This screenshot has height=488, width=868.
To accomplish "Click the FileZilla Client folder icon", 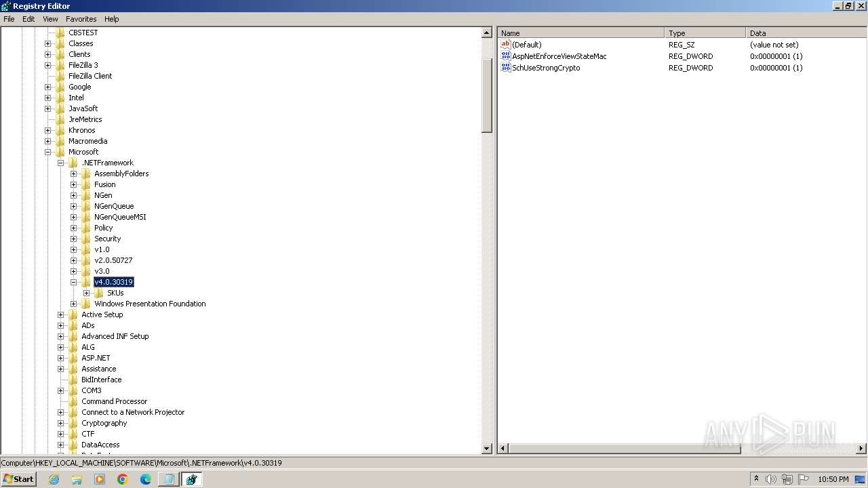I will coord(60,76).
